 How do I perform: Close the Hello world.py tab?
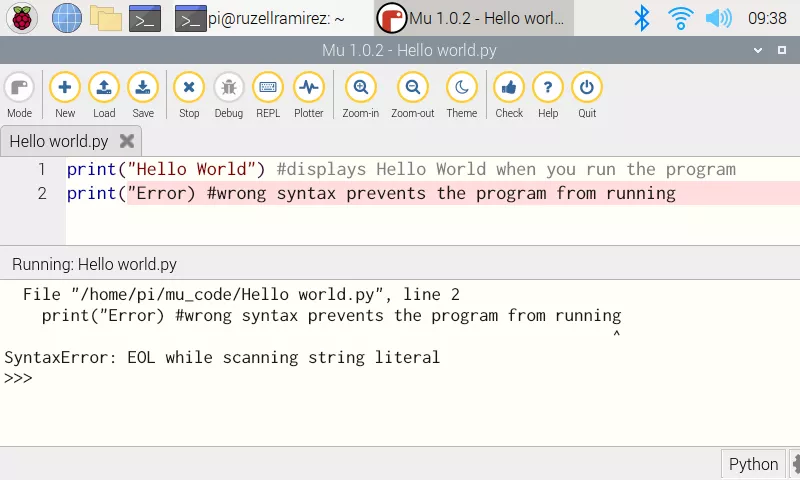tap(127, 141)
